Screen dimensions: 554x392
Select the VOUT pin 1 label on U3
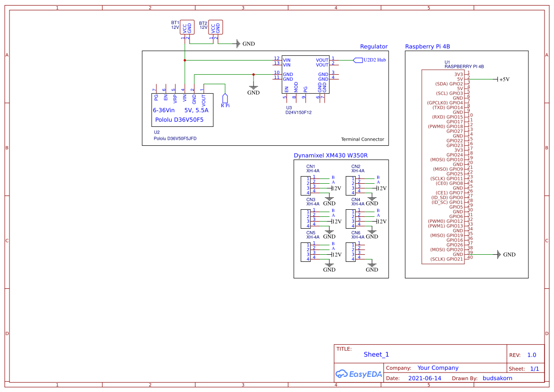(322, 60)
